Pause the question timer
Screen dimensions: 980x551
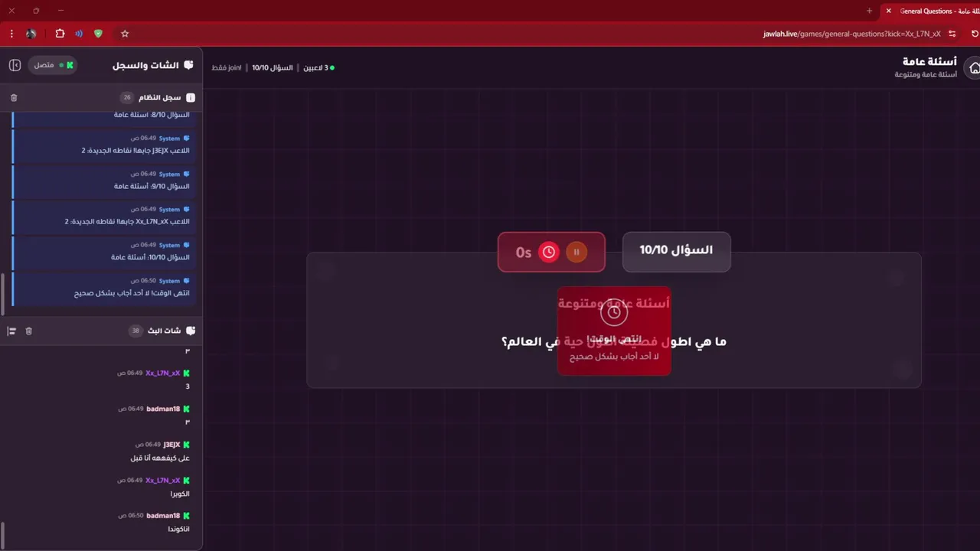(577, 252)
